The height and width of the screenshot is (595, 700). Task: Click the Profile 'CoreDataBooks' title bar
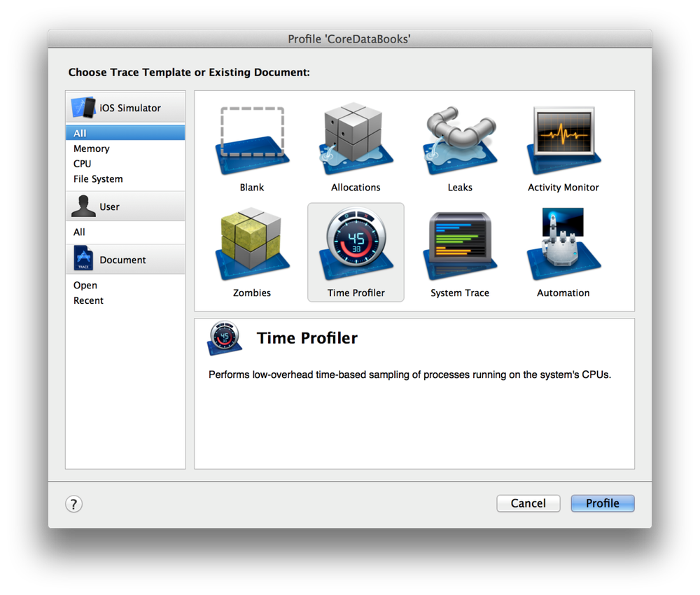click(349, 38)
